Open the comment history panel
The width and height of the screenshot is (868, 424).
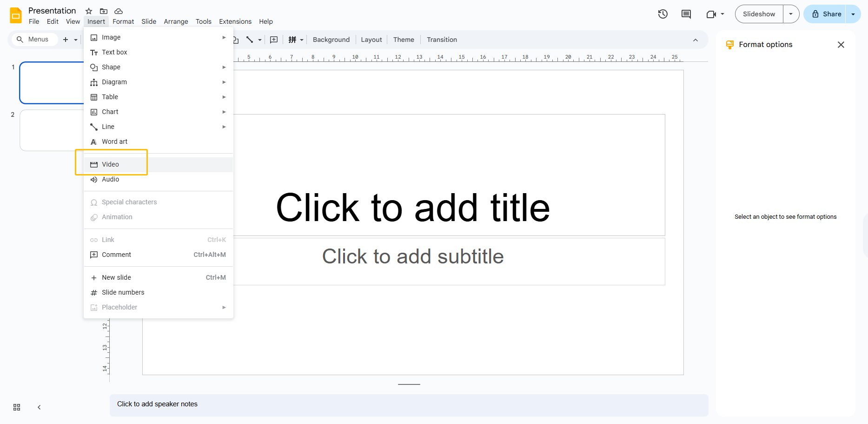click(x=686, y=14)
